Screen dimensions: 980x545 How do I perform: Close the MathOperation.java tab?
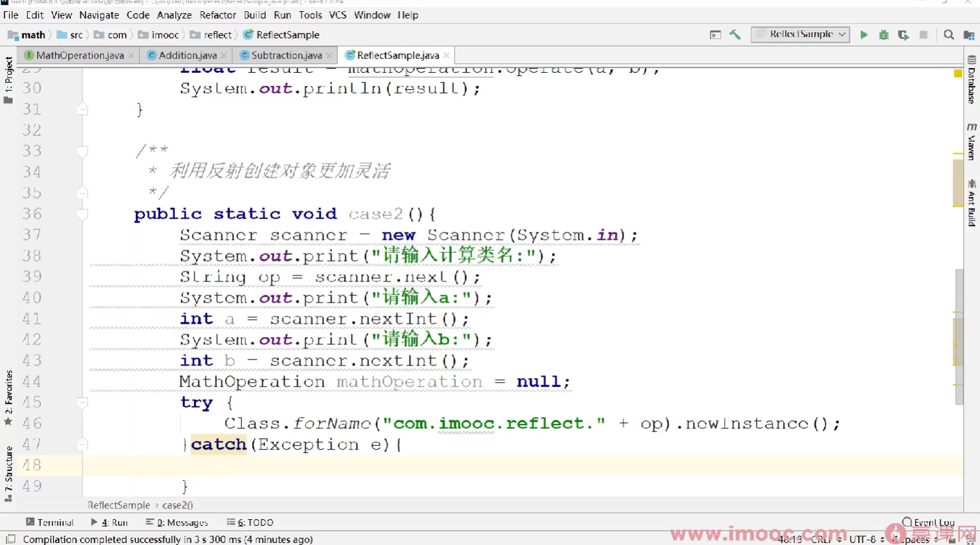pyautogui.click(x=131, y=56)
